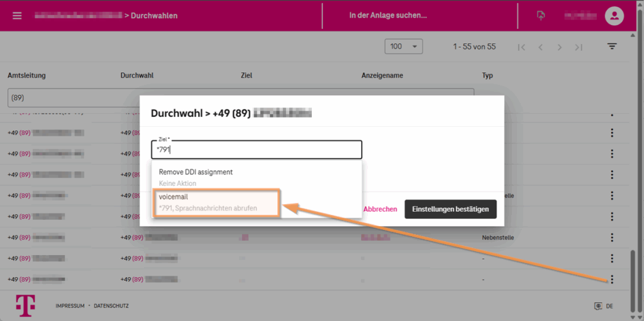The width and height of the screenshot is (644, 321).
Task: Open three-dot menu in the bottom table row
Action: pyautogui.click(x=612, y=279)
